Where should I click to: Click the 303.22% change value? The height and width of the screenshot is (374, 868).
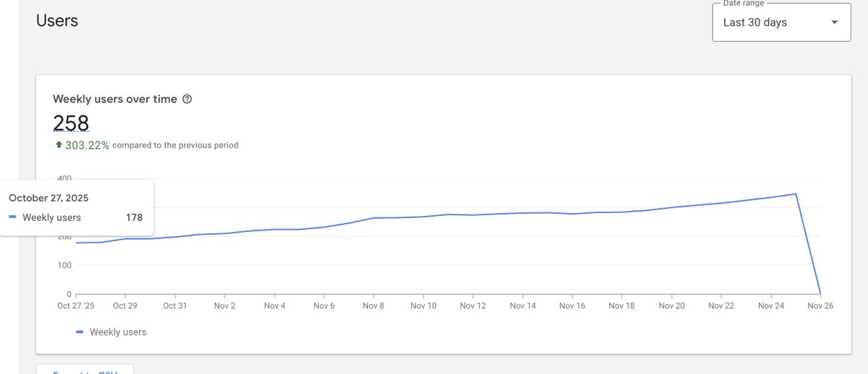(x=87, y=145)
